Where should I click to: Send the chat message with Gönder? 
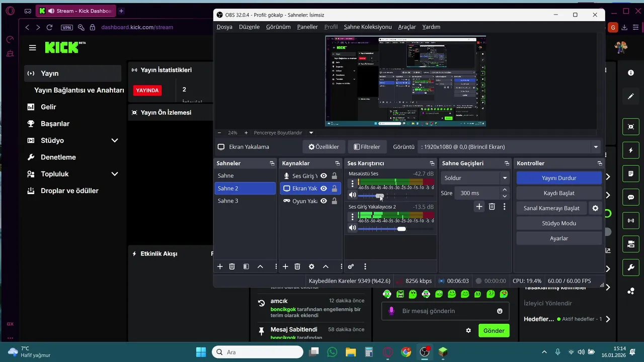pyautogui.click(x=494, y=331)
